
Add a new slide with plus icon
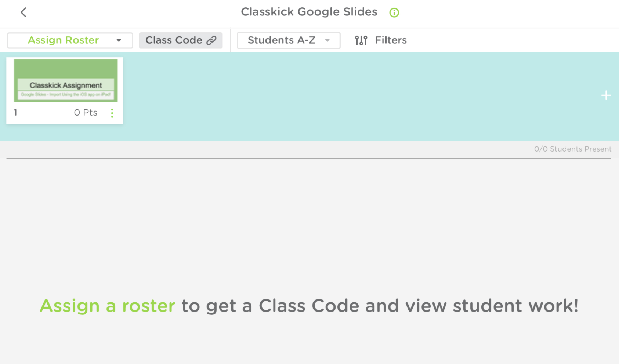606,95
